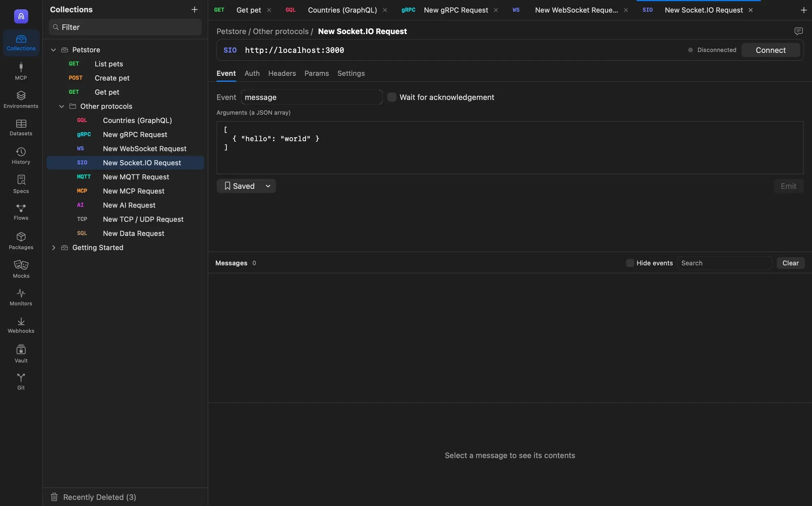Open the Collections sidebar panel

coord(21,43)
